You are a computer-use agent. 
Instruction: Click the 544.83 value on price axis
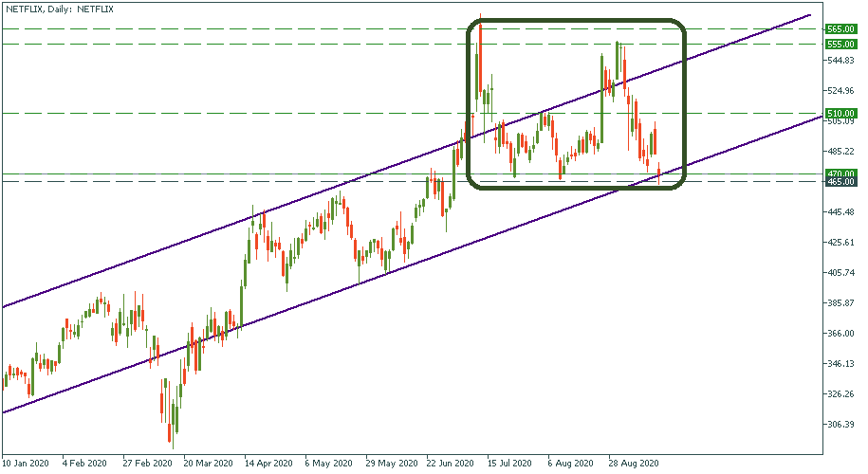coord(840,61)
